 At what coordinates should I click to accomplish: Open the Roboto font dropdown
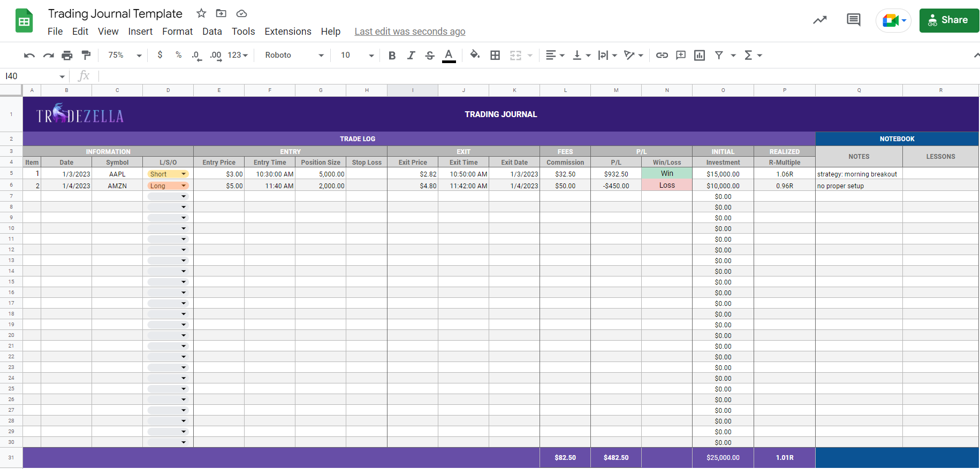(294, 55)
